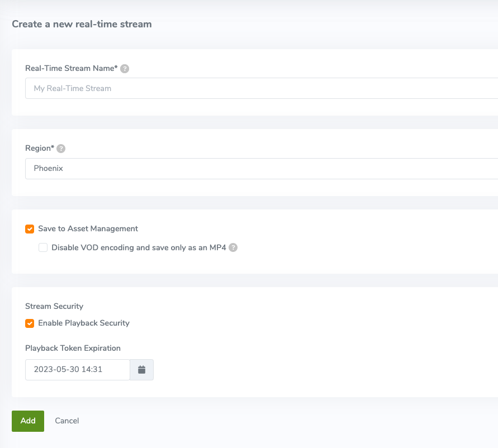Viewport: 498px width, 448px height.
Task: Open the calendar date picker icon
Action: [x=141, y=370]
